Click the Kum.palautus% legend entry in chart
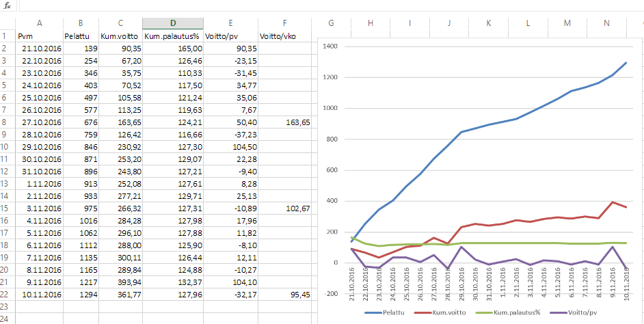 (x=509, y=313)
